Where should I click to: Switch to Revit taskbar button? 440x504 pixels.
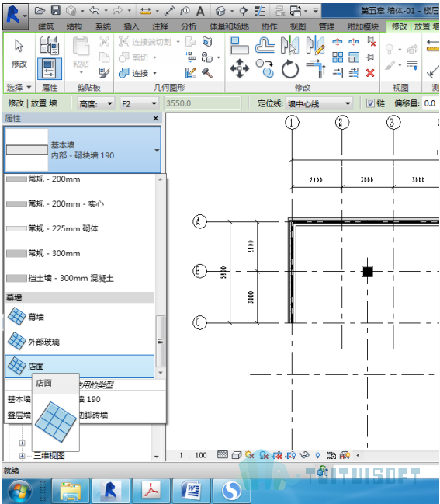(110, 491)
